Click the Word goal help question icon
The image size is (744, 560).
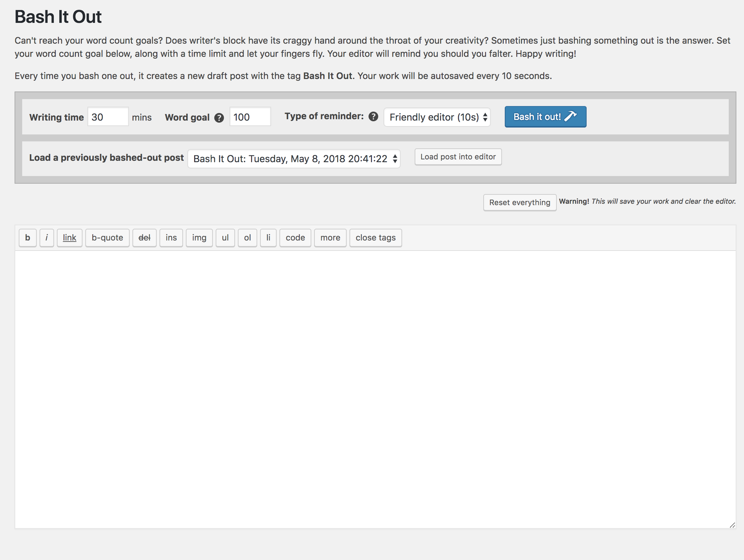pos(219,118)
